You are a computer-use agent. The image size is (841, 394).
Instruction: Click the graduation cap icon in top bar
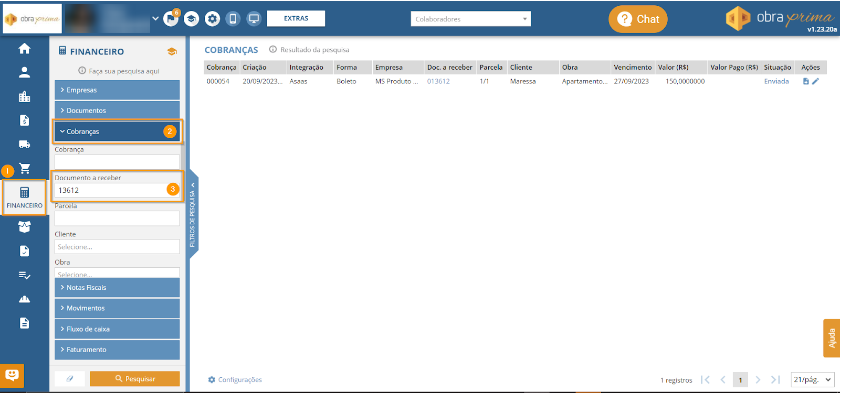[x=191, y=19]
